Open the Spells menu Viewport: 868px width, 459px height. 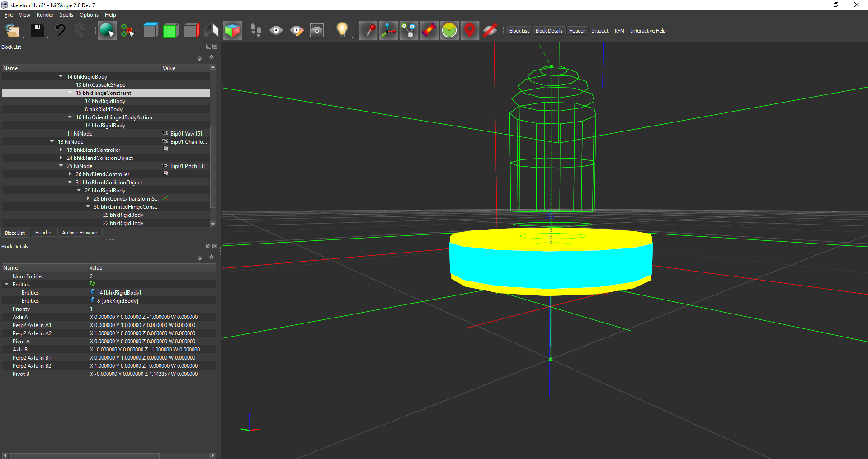point(66,15)
